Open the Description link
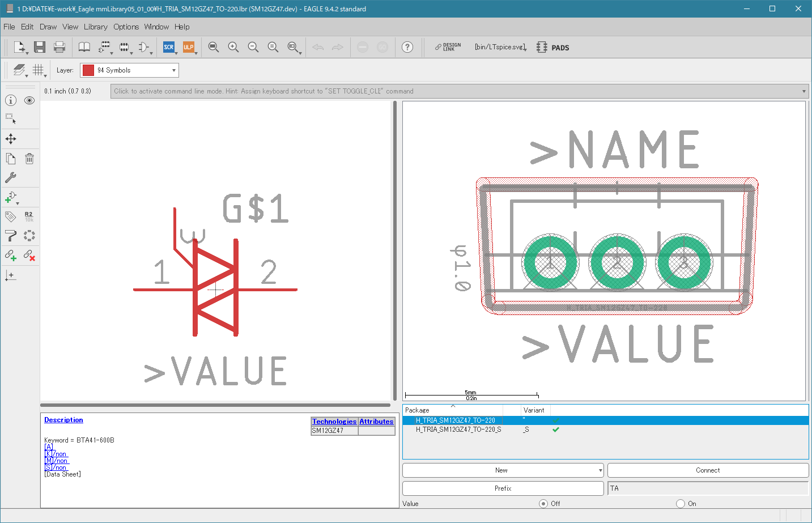 (x=63, y=420)
